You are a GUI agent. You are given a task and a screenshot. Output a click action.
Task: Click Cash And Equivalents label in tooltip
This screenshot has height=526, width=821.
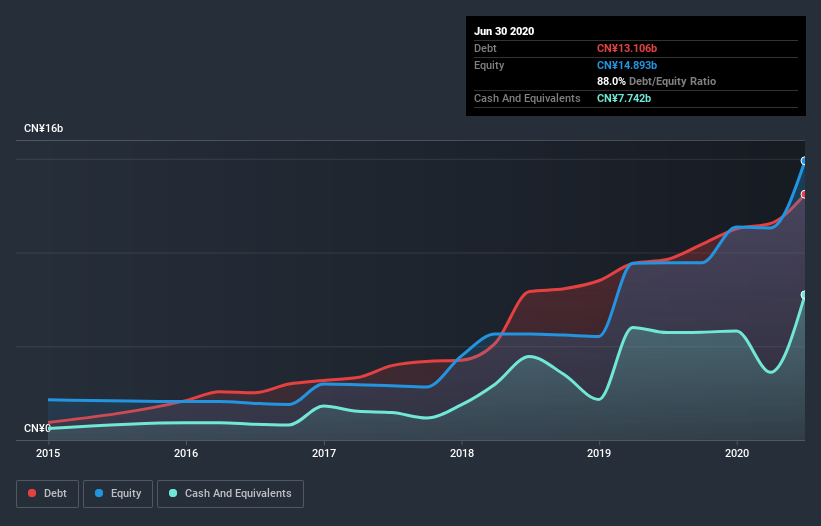click(527, 98)
